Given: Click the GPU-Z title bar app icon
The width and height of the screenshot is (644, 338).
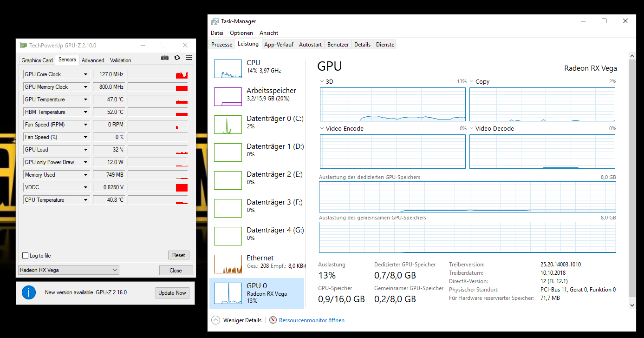Looking at the screenshot, I should click(x=23, y=45).
